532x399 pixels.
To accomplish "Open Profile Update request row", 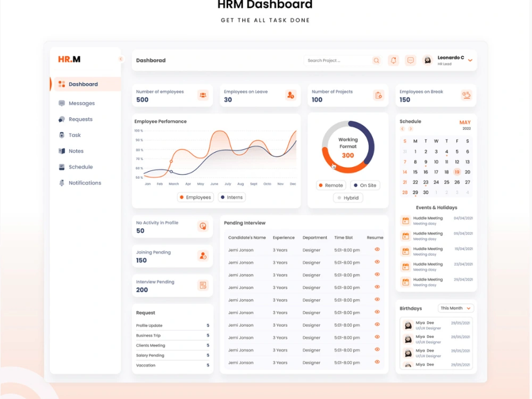I will pyautogui.click(x=172, y=326).
